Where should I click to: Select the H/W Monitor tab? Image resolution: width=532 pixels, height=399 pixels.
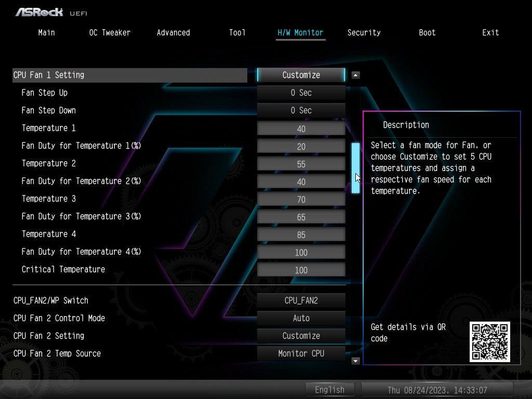[x=300, y=33]
